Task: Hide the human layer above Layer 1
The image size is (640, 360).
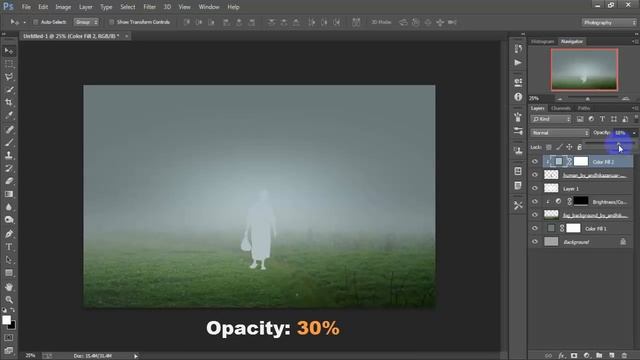Action: click(x=535, y=175)
